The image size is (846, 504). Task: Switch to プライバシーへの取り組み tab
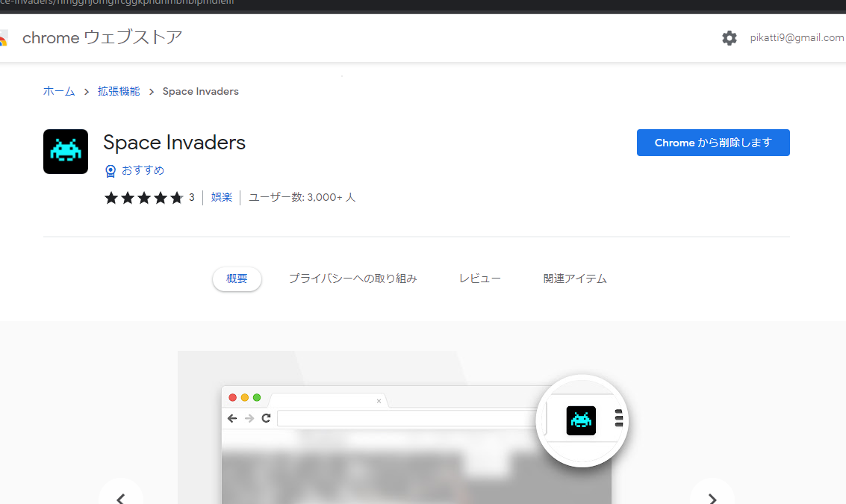tap(353, 279)
